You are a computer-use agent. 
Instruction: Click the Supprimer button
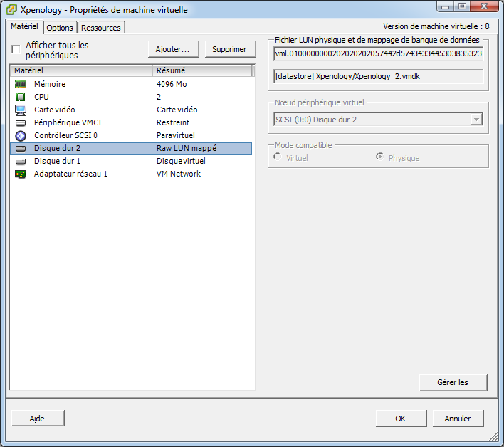[230, 49]
